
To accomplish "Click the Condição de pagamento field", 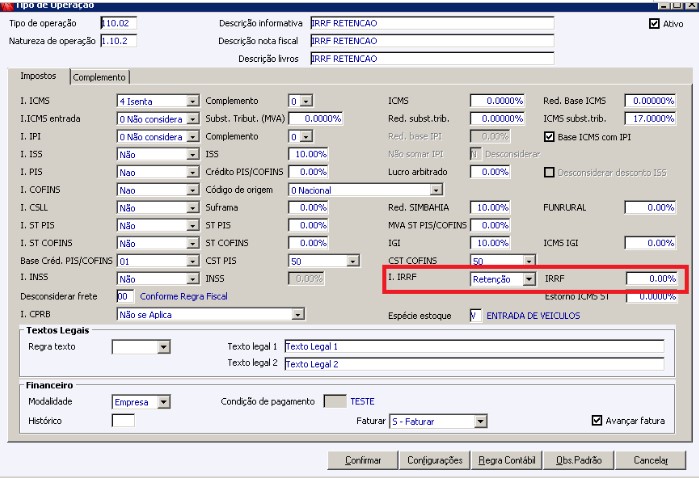I will click(335, 401).
